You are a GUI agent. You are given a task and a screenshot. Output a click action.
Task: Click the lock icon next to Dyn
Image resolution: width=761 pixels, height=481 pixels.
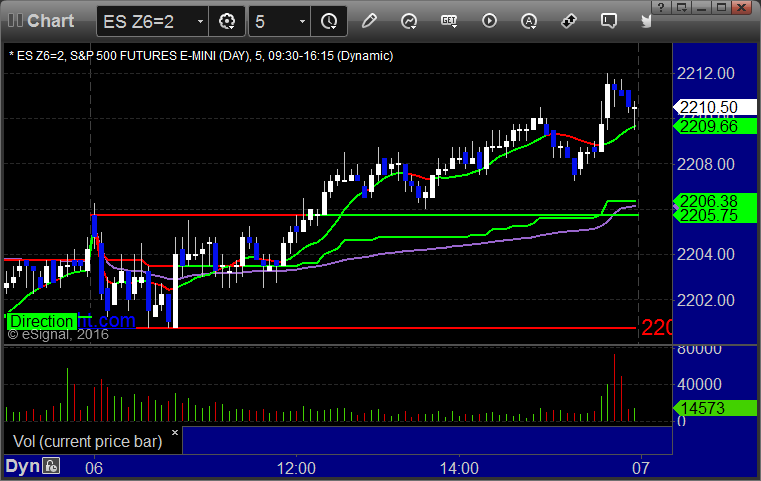[51, 466]
